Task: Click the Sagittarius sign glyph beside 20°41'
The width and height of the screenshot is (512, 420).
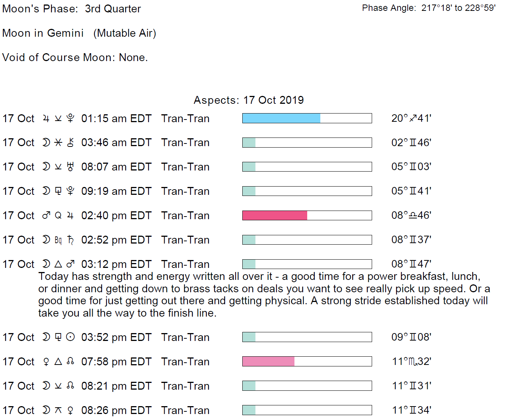Action: 413,118
